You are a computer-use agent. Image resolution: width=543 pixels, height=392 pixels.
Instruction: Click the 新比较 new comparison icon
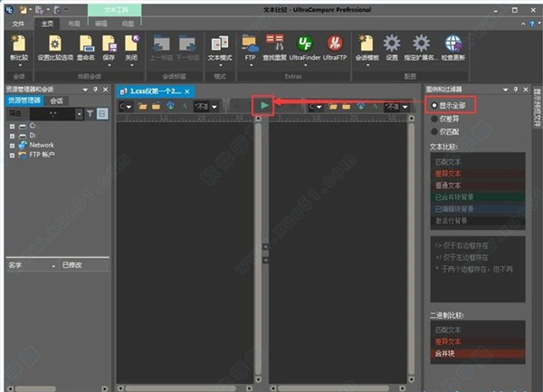click(19, 44)
